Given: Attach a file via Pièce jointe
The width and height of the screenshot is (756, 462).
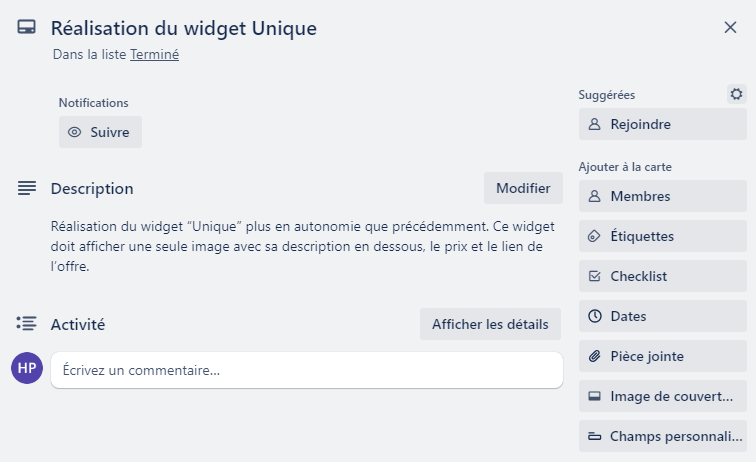Looking at the screenshot, I should tap(662, 356).
